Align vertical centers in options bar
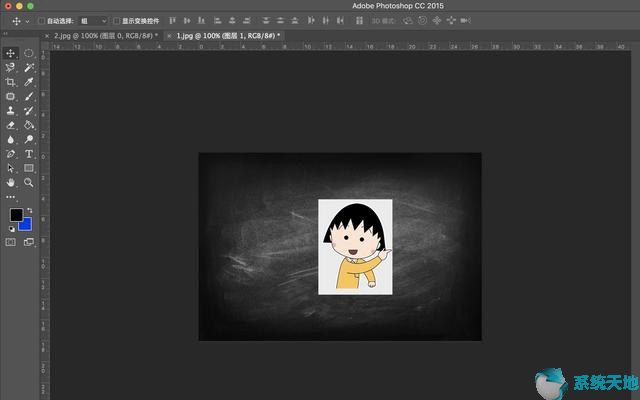Image resolution: width=640 pixels, height=400 pixels. point(187,20)
